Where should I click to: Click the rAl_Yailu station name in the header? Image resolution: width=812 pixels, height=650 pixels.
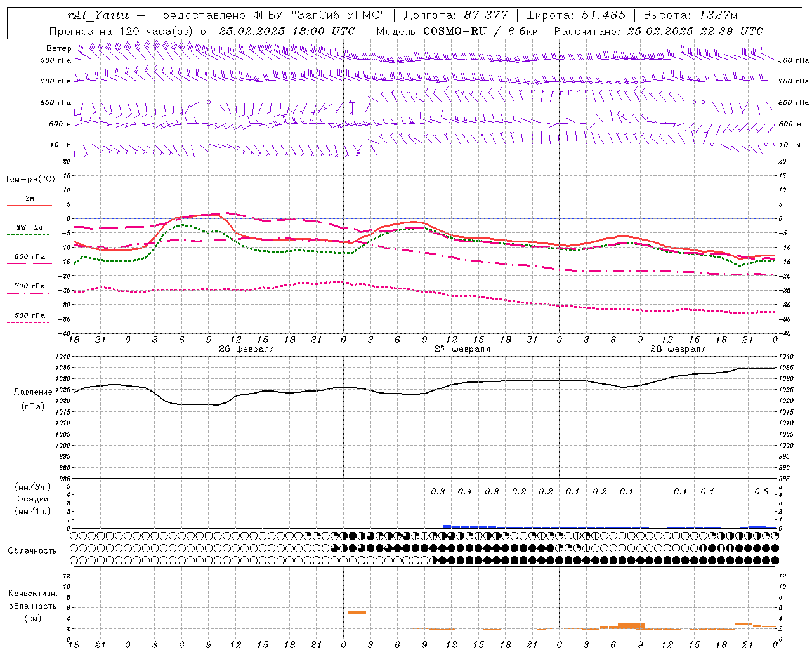click(x=98, y=15)
